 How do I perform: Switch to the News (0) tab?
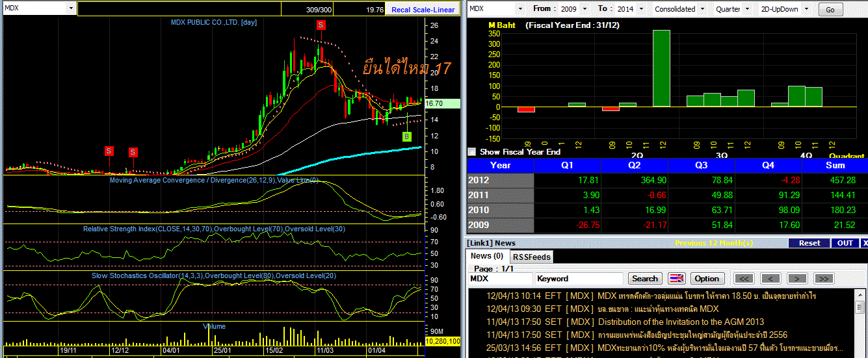[x=487, y=256]
